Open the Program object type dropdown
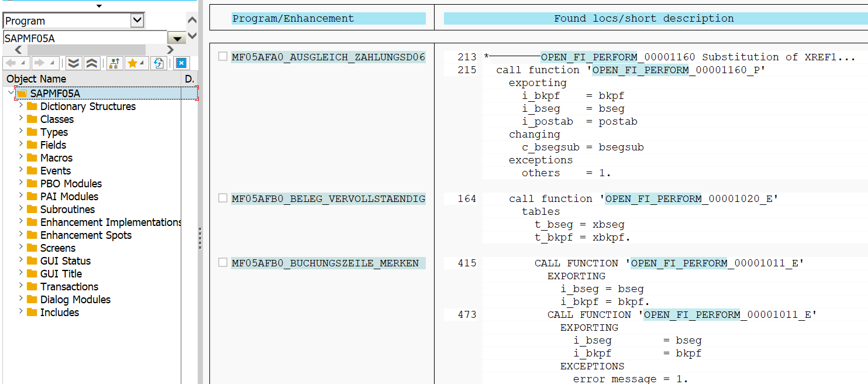The width and height of the screenshot is (868, 384). [x=137, y=20]
